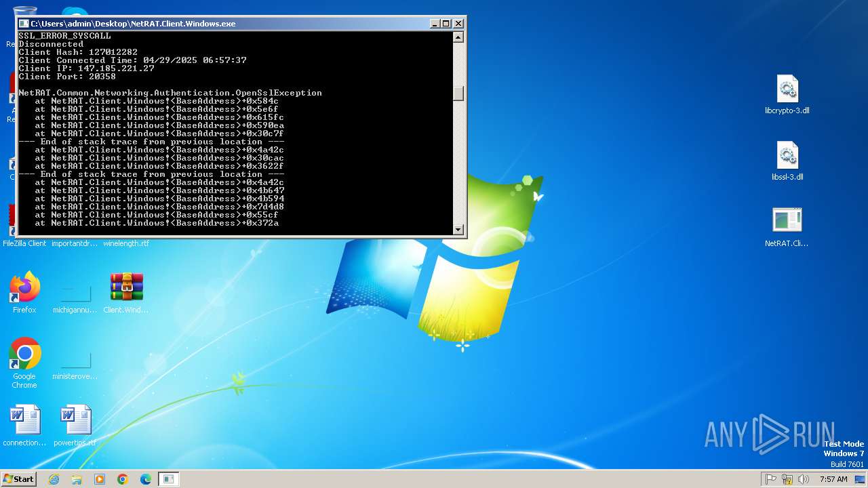Open the network tray icon
868x488 pixels.
(787, 479)
